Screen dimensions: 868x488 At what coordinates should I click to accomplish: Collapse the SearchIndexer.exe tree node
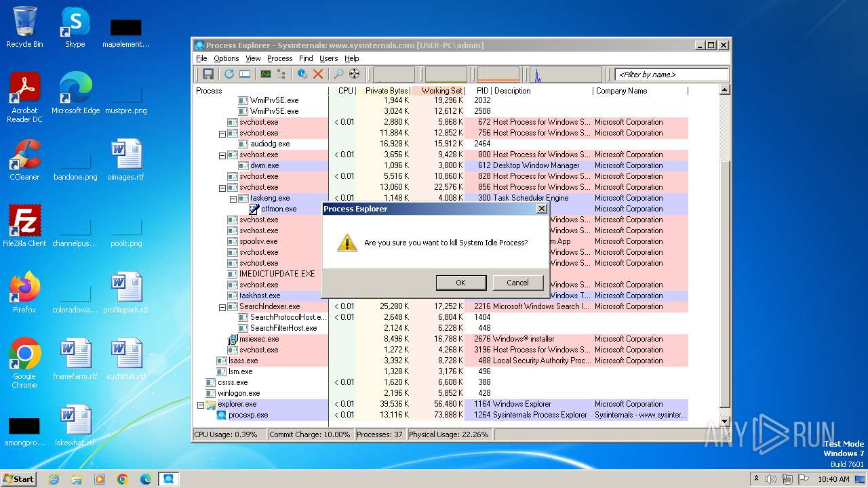coord(222,307)
